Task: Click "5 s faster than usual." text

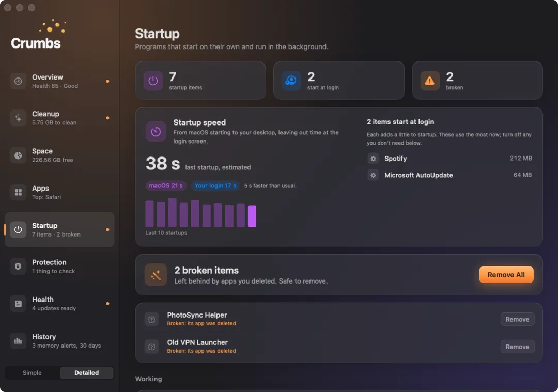Action: pos(270,186)
